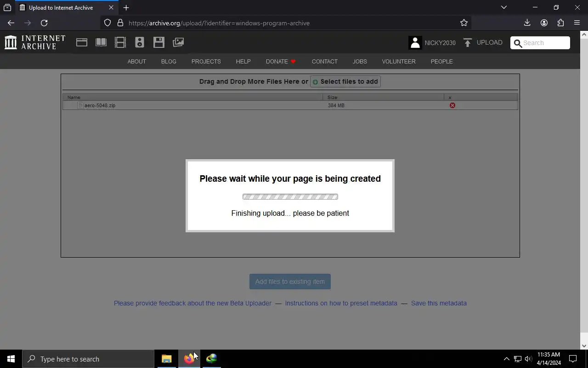The height and width of the screenshot is (368, 588).
Task: Open the VOLUNTEER menu item
Action: [x=399, y=61]
